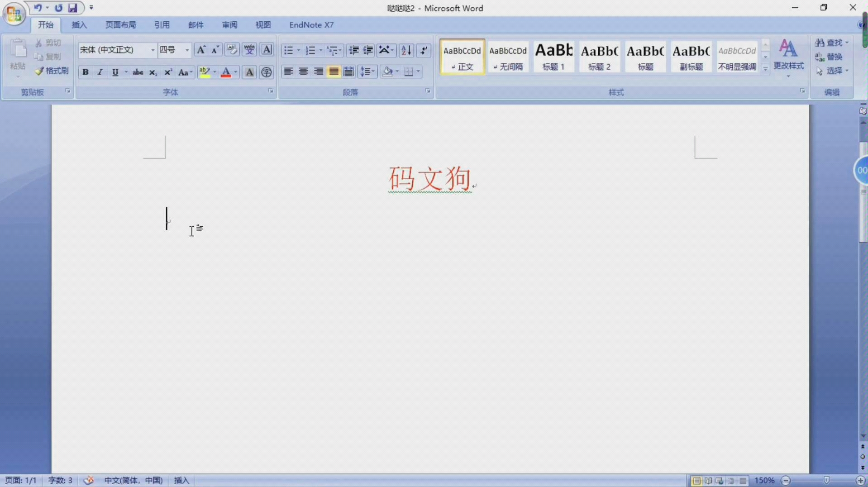Apply 无间隔 style
Screen dimensions: 868x487
click(508, 57)
